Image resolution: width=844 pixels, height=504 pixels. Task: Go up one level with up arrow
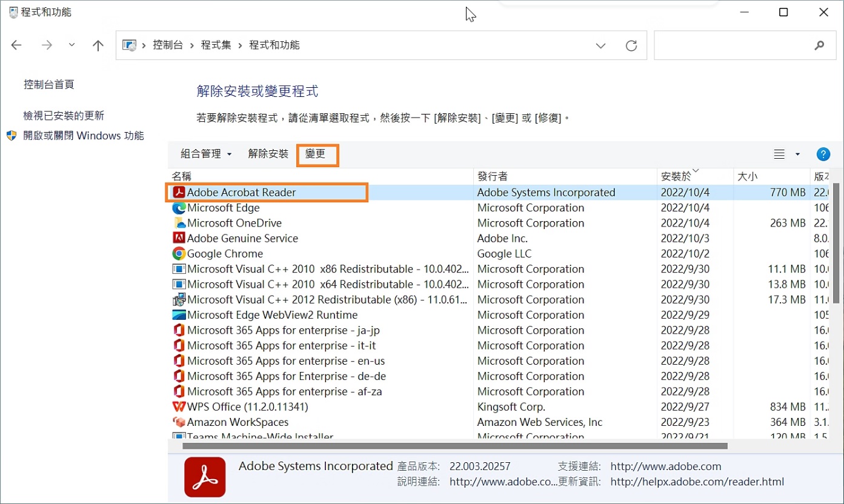click(x=98, y=45)
